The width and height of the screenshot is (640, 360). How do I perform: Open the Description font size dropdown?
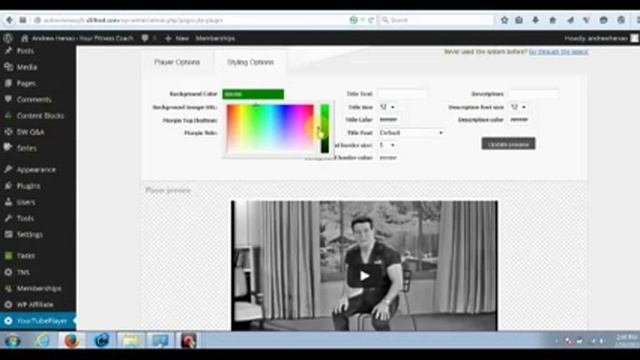518,107
